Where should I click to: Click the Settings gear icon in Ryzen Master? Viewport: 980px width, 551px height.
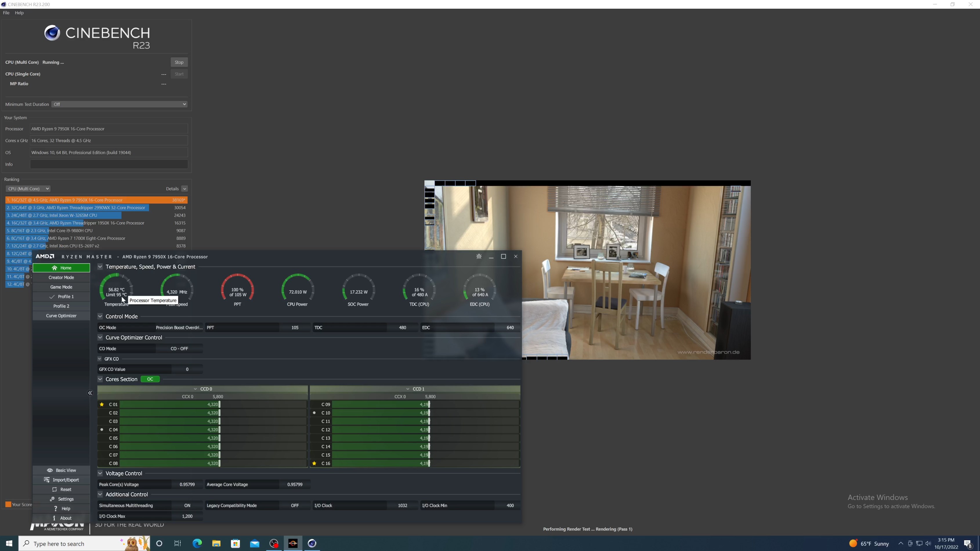tap(52, 499)
